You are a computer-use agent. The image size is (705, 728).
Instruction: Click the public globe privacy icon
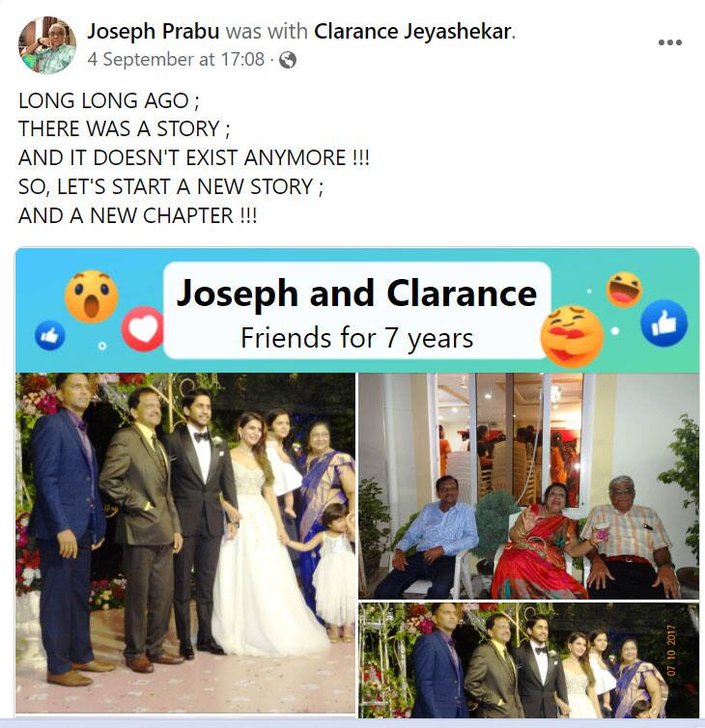pyautogui.click(x=288, y=60)
